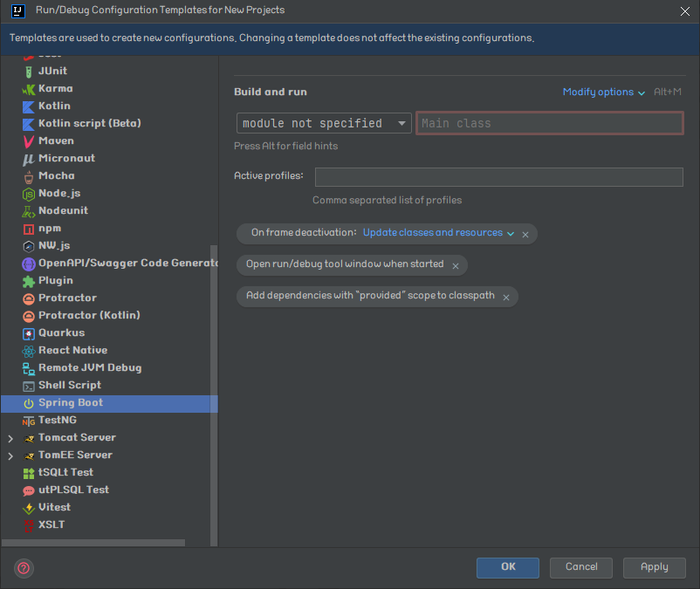Click the Shell Script terminal icon

coord(29,387)
